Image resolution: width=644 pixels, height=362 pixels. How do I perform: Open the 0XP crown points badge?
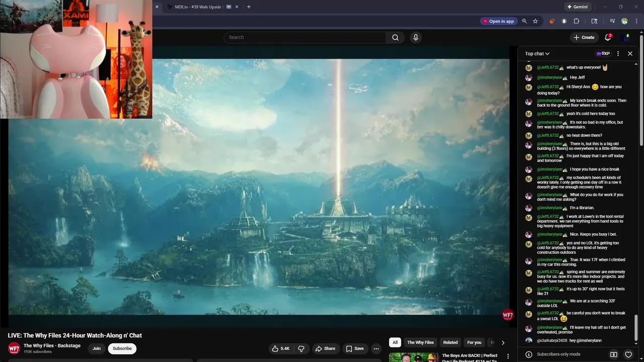tap(603, 53)
